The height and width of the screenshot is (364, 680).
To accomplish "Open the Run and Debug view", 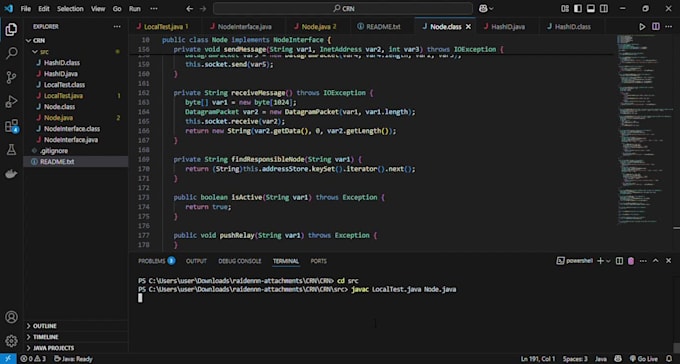I will pyautogui.click(x=11, y=102).
